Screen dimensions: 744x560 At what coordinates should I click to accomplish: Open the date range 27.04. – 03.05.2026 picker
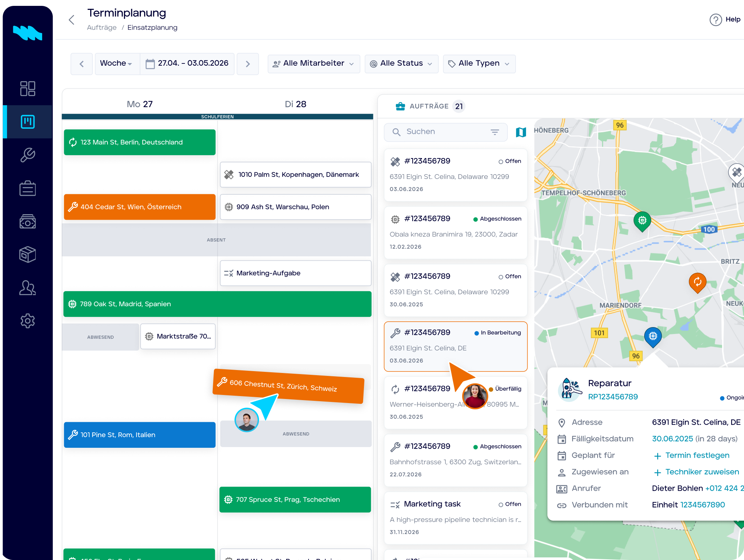187,64
